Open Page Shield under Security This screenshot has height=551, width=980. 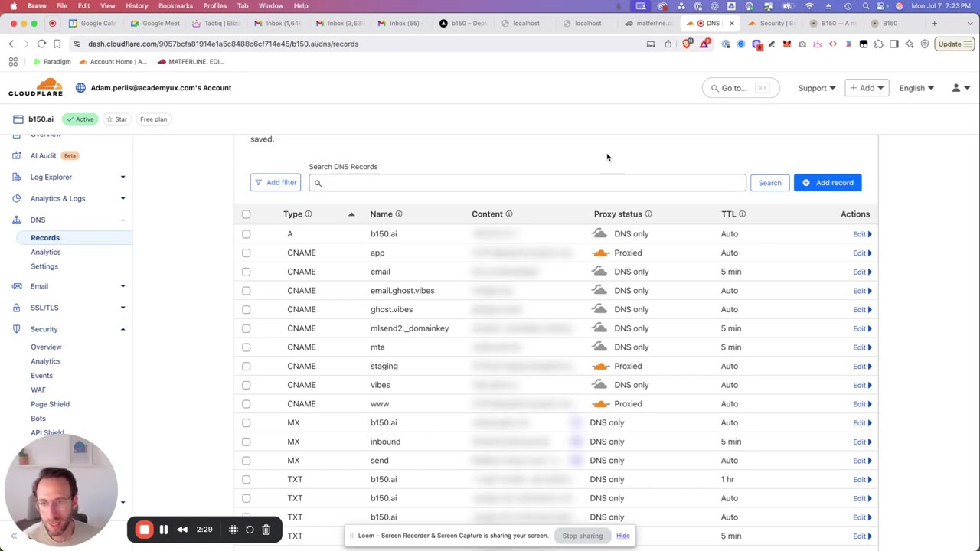click(x=50, y=404)
